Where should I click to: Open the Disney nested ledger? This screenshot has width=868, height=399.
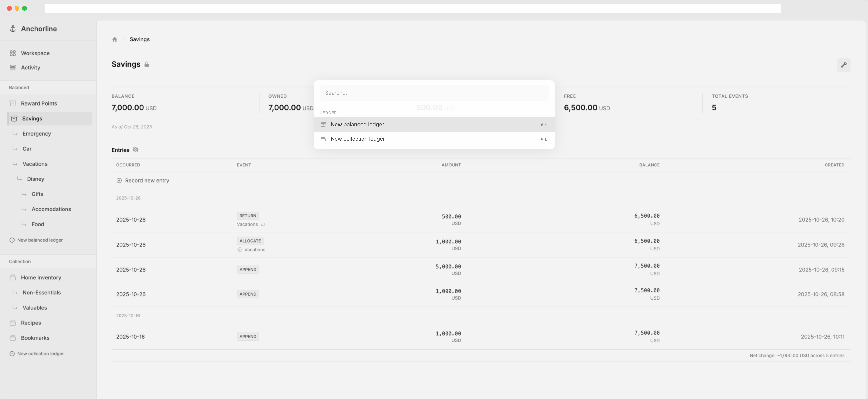35,179
